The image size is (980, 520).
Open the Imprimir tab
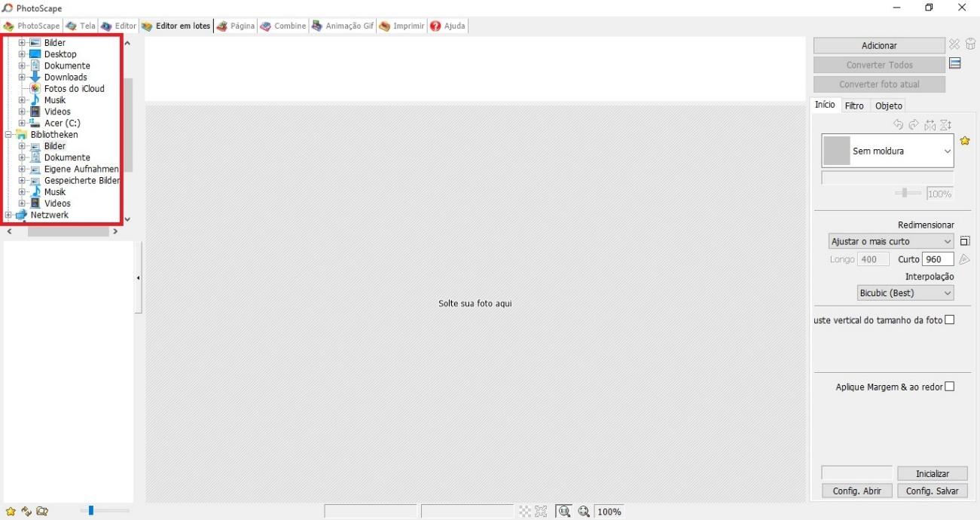coord(401,26)
